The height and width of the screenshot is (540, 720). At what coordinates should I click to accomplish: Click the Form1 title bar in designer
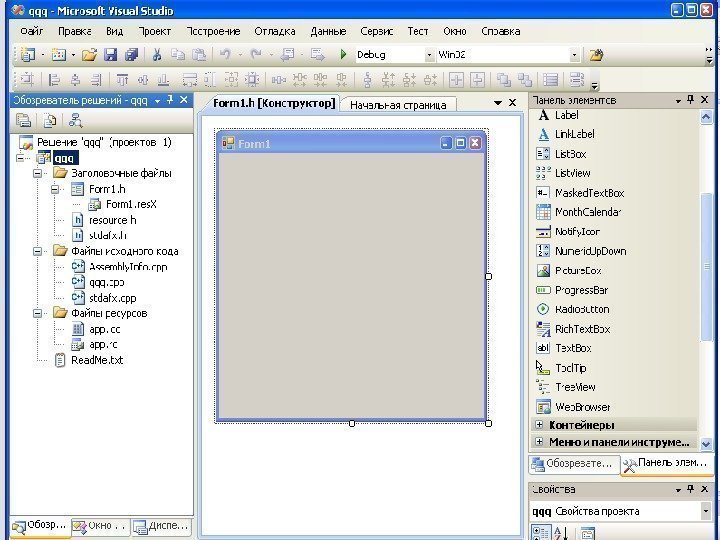351,143
